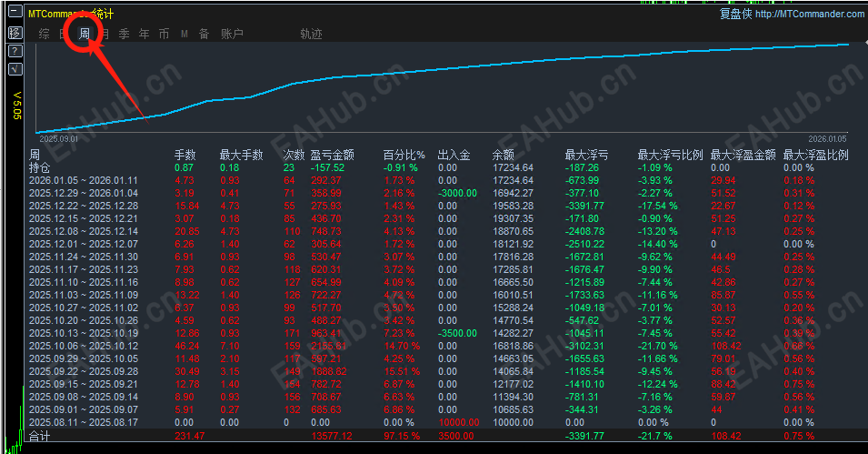
Task: Select week row 2026.01.05 ~ 2026.01.11
Action: 84,180
